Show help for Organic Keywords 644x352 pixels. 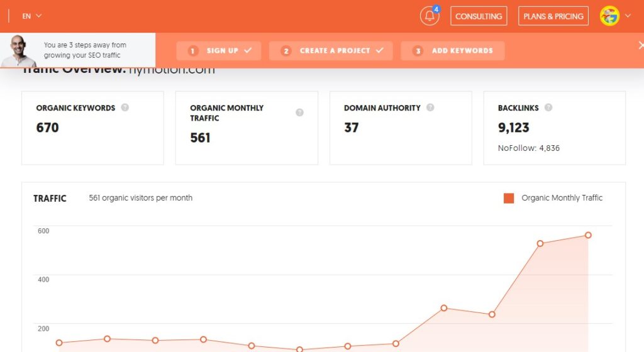(x=125, y=107)
